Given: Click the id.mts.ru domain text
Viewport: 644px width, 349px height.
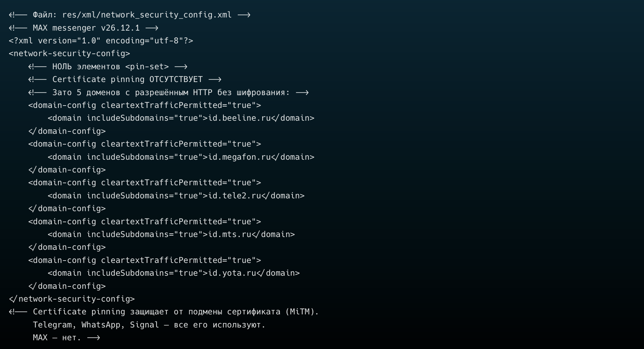Looking at the screenshot, I should 230,234.
